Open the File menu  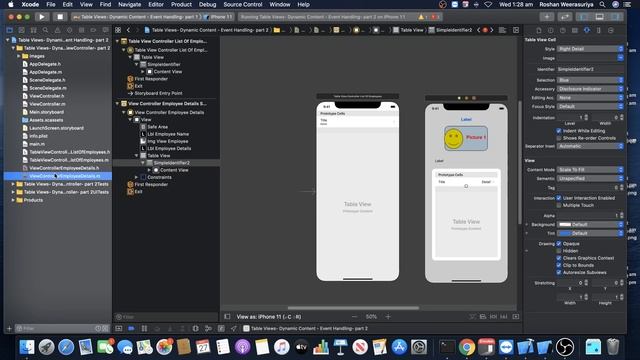51,4
